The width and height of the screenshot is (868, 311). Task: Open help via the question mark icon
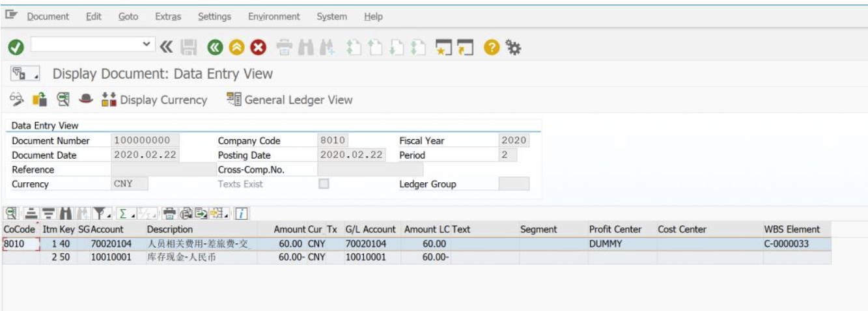tap(492, 47)
